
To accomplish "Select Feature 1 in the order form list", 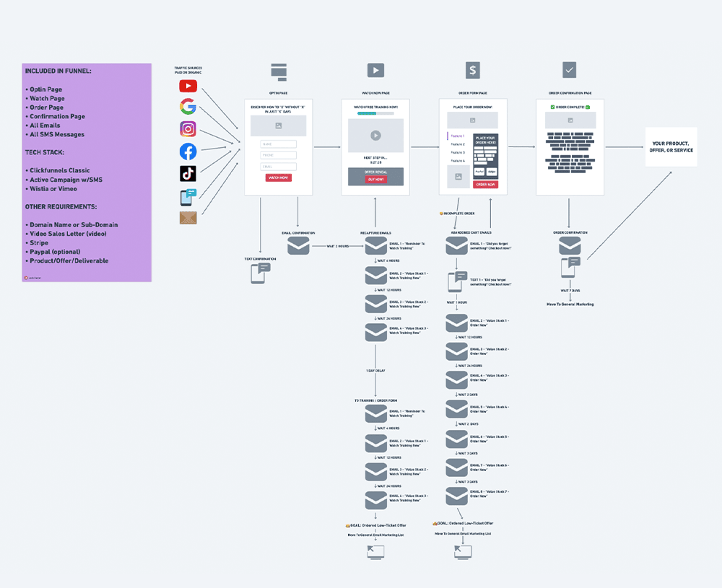I will (458, 136).
